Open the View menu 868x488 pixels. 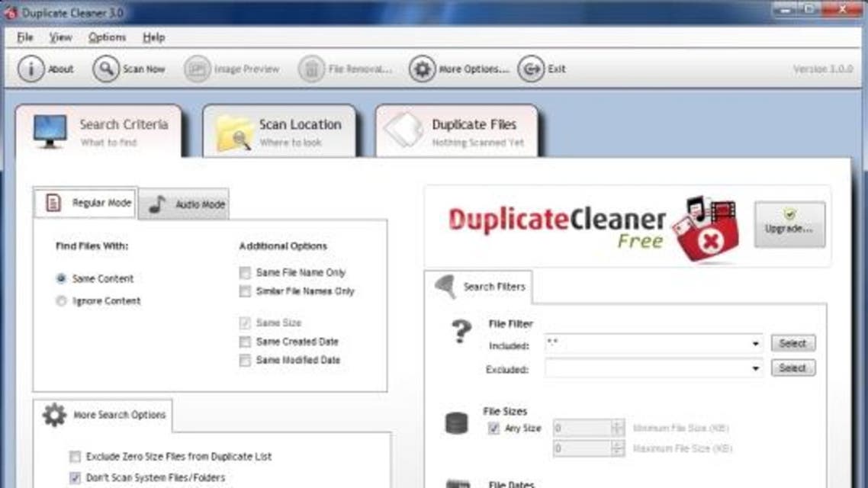(60, 37)
